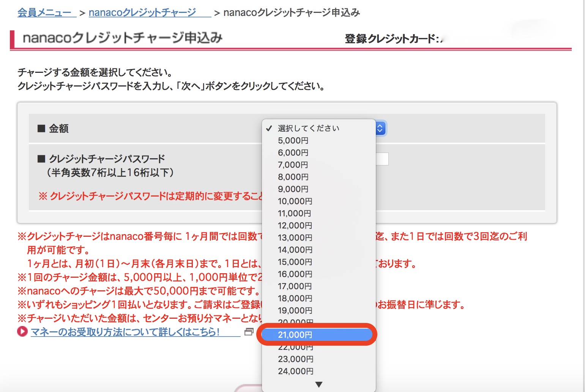Viewport: 585px width, 392px height.
Task: Pick the 14,000円 entry
Action: click(295, 250)
